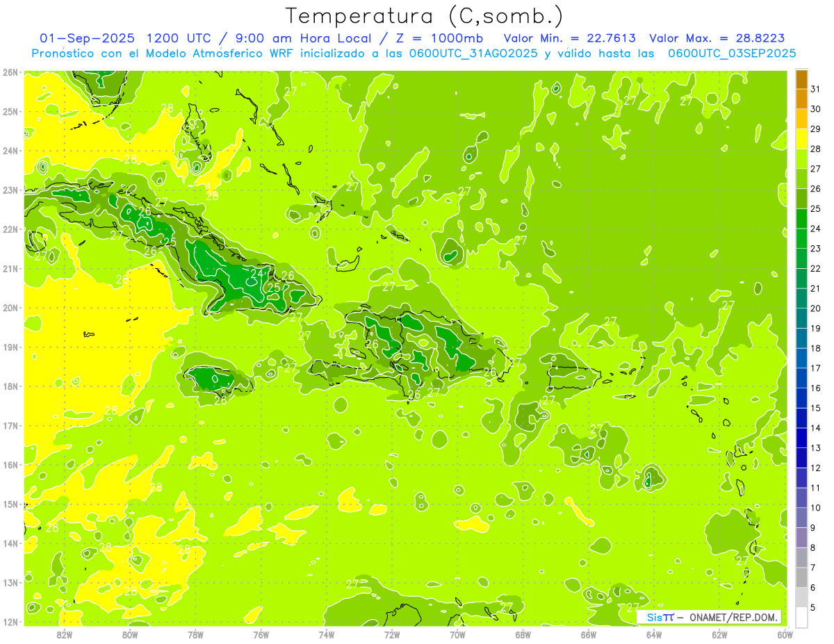Screen dimensions: 834x644
Task: Click the 76W longitude axis label
Action: click(x=261, y=634)
